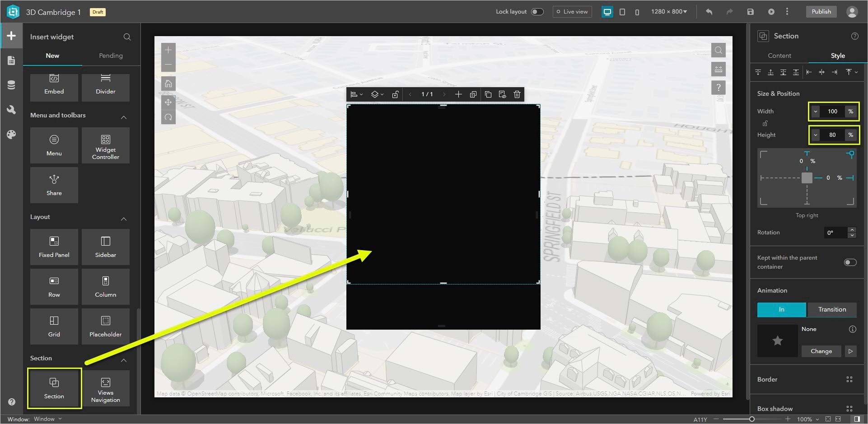
Task: Toggle Kept within the parent container
Action: coord(851,262)
